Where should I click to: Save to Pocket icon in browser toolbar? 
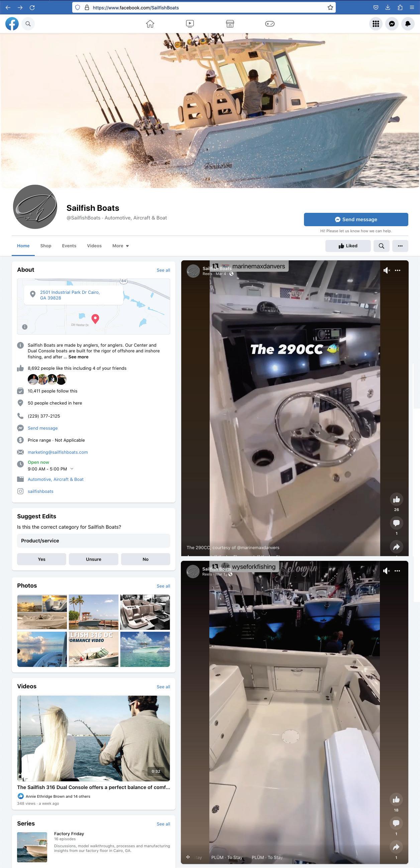click(376, 7)
